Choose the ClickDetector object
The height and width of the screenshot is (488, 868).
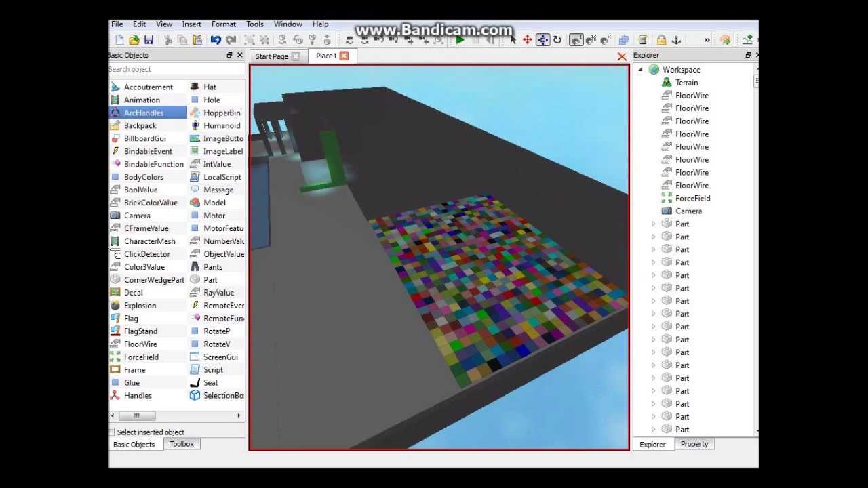148,254
